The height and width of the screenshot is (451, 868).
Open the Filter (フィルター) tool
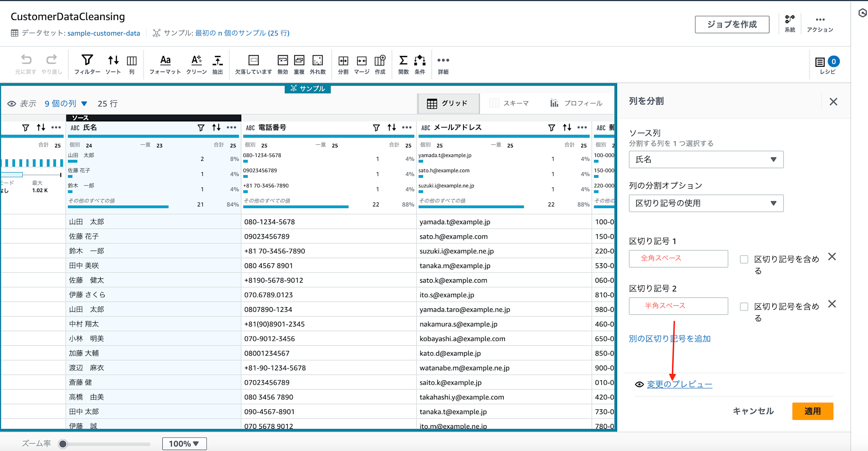tap(87, 64)
